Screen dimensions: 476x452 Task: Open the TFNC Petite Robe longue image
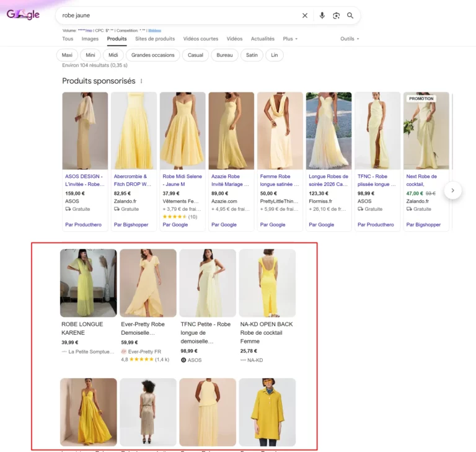point(208,283)
